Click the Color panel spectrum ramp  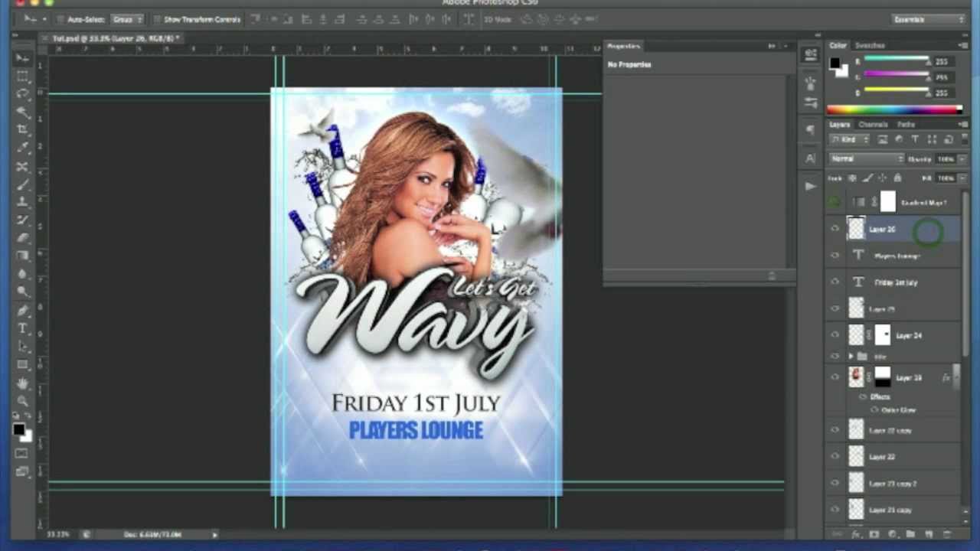894,110
